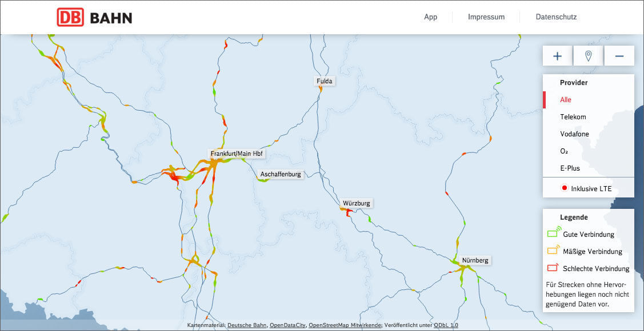Open the Impressum page
Image resolution: width=644 pixels, height=331 pixels.
486,17
